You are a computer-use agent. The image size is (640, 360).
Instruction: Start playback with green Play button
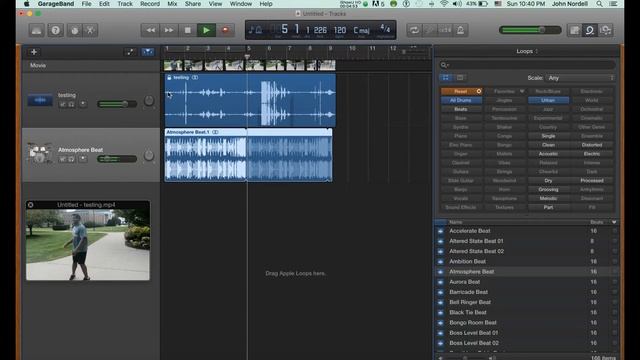point(206,30)
